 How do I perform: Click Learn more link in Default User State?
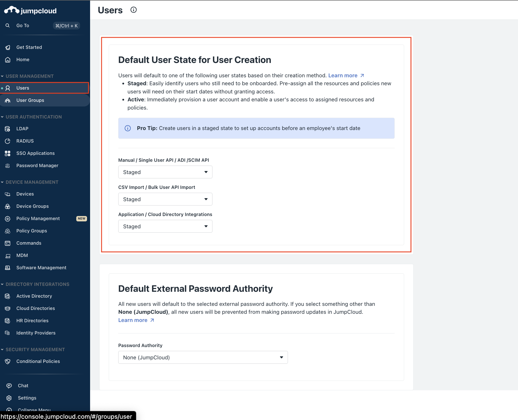(x=346, y=76)
